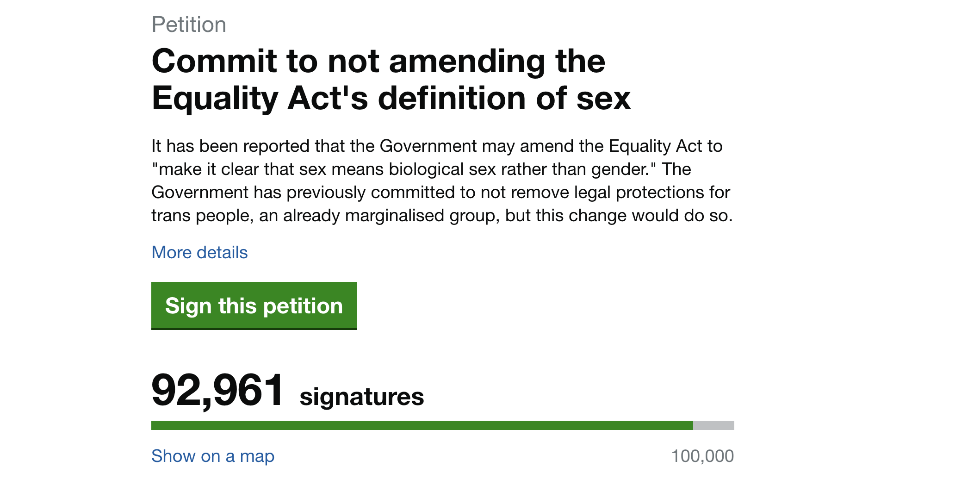Screen dimensions: 980x492
Task: Expand petition details via More details
Action: [x=199, y=252]
